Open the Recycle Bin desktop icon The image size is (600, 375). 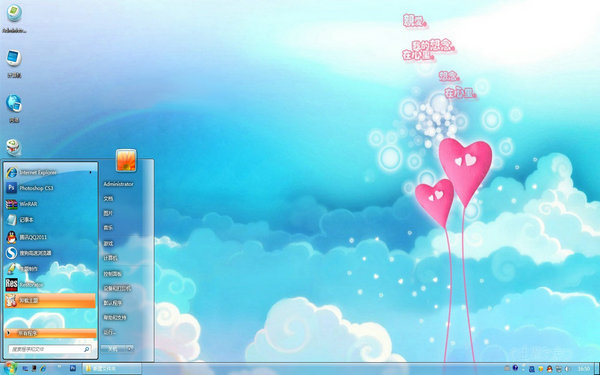(x=14, y=147)
